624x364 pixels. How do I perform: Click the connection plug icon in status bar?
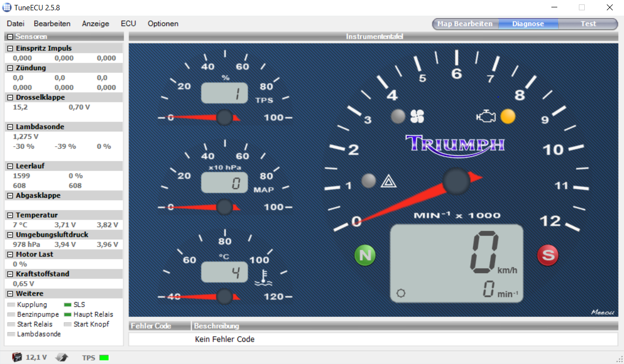coord(62,357)
